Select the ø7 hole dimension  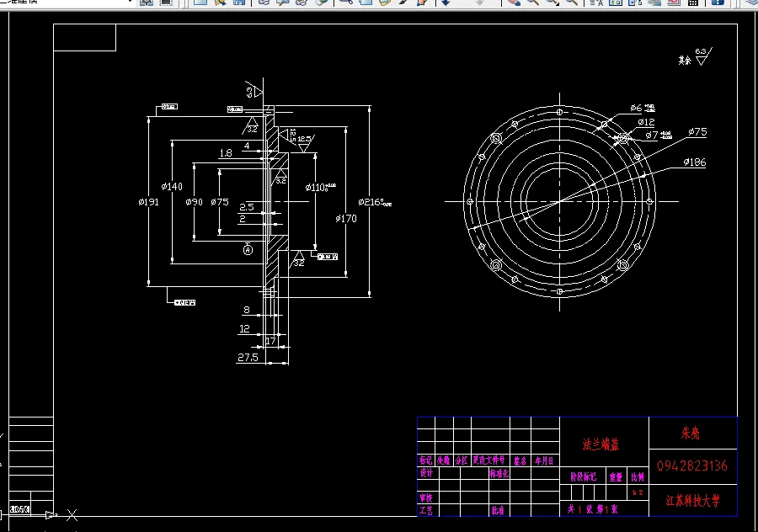[659, 136]
